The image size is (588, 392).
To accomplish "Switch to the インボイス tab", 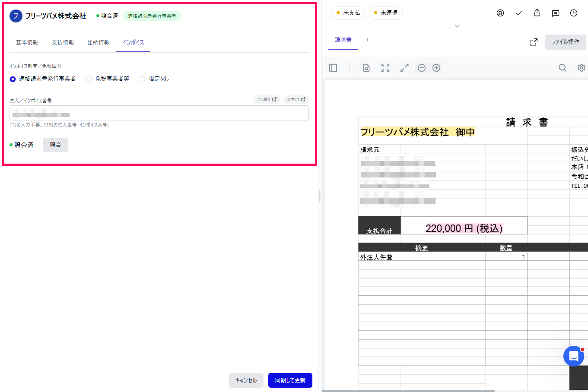I will pyautogui.click(x=133, y=42).
